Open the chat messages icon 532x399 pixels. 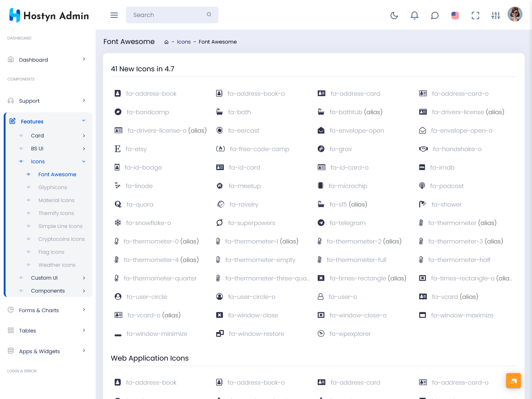[x=435, y=15]
